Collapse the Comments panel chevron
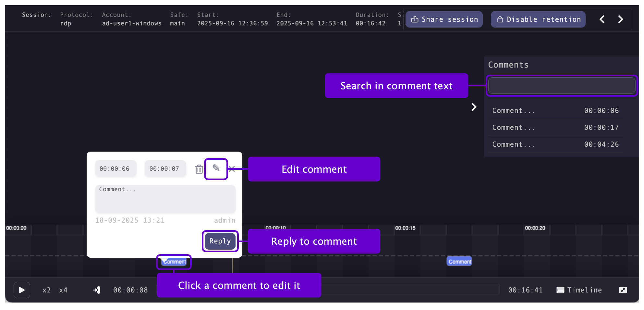 coord(474,107)
